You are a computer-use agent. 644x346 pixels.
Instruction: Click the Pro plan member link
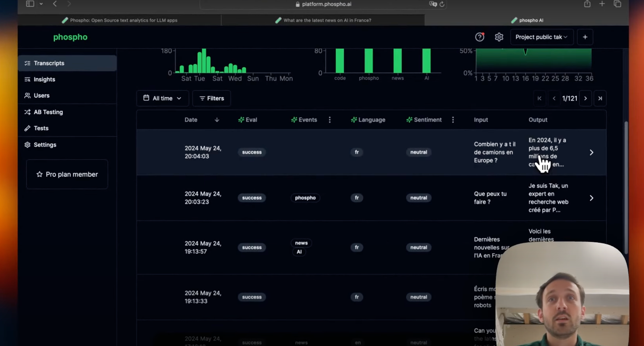pos(67,174)
